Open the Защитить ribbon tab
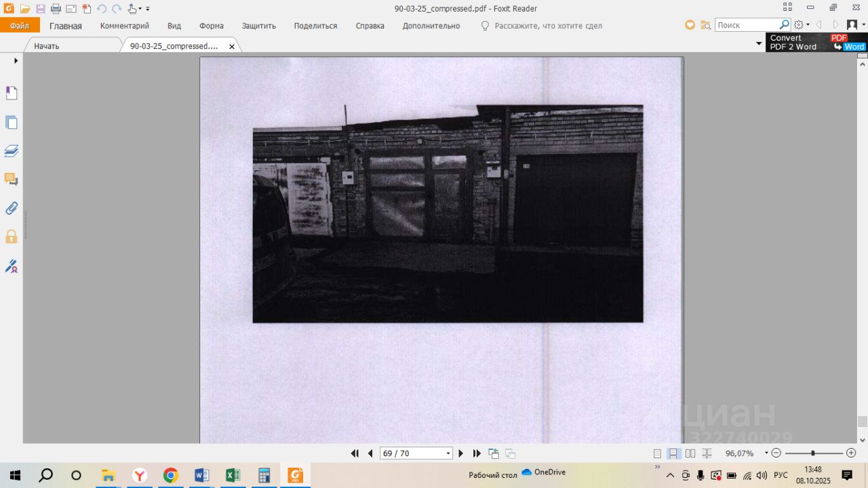 click(258, 26)
